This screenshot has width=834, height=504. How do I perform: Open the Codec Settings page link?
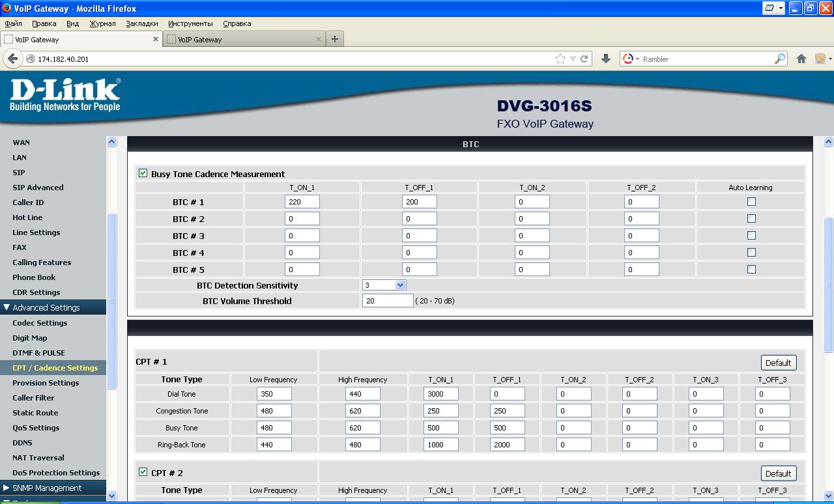pos(40,323)
